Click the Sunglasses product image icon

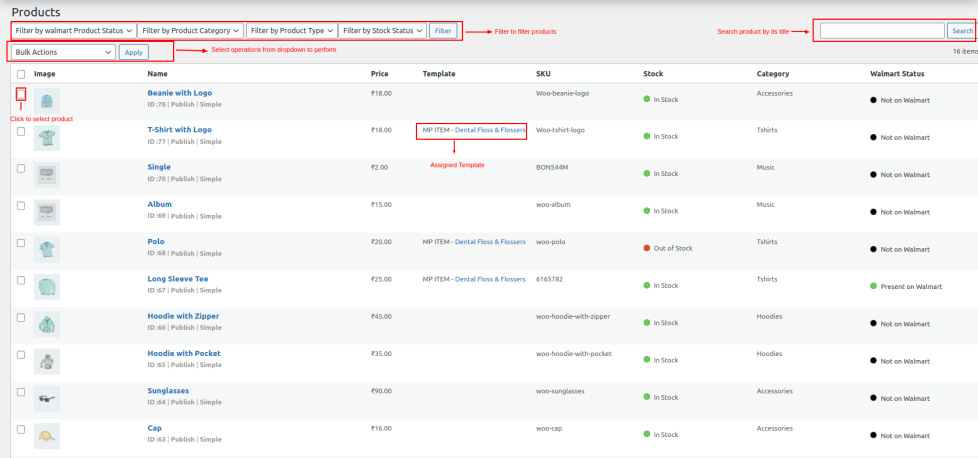click(47, 398)
